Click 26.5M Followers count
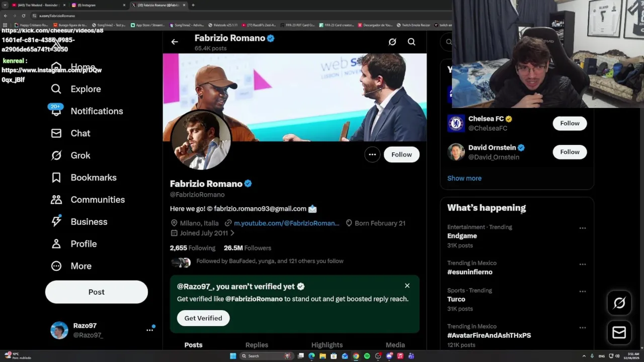The width and height of the screenshot is (644, 362). coord(248,248)
